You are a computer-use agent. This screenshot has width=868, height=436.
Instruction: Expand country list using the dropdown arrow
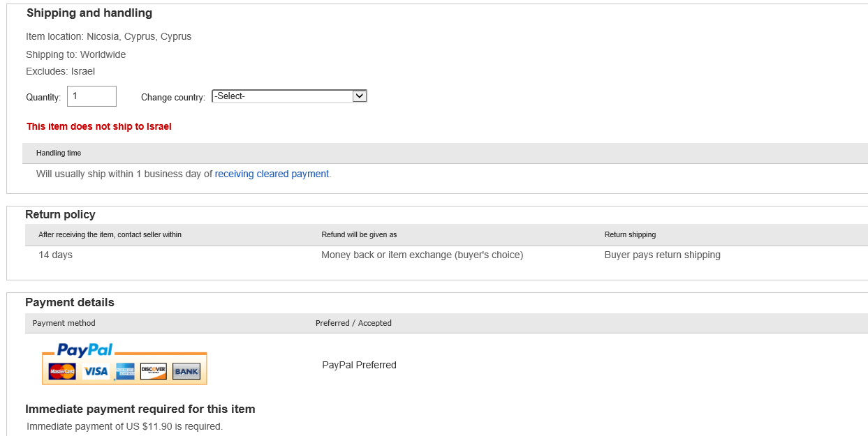(x=360, y=96)
